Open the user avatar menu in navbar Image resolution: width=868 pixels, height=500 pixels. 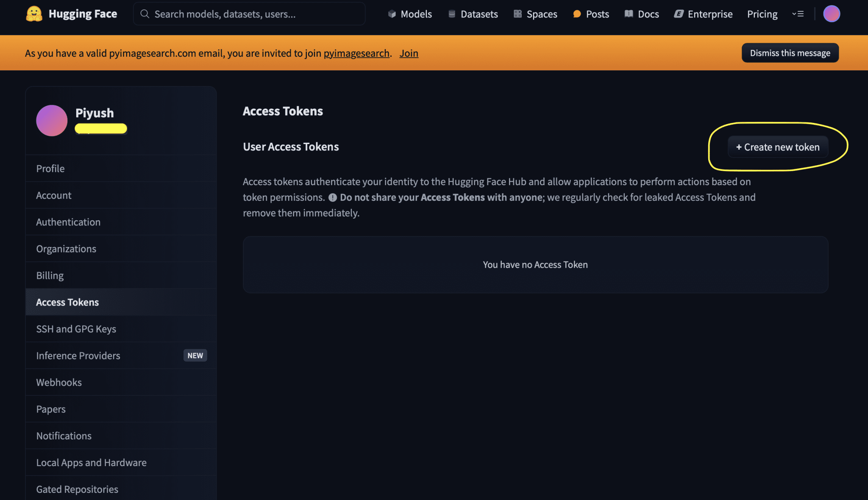pos(831,14)
